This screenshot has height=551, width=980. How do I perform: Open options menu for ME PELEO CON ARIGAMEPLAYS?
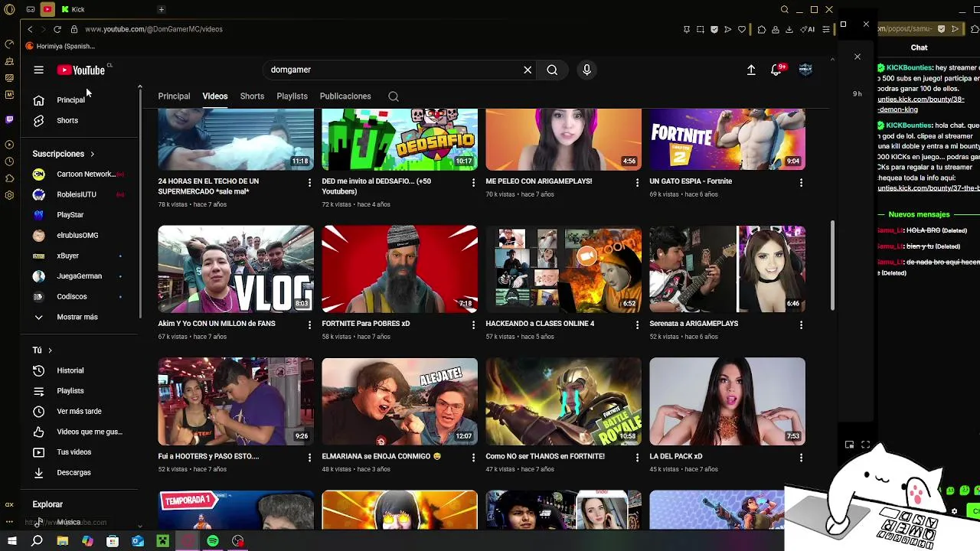click(637, 182)
